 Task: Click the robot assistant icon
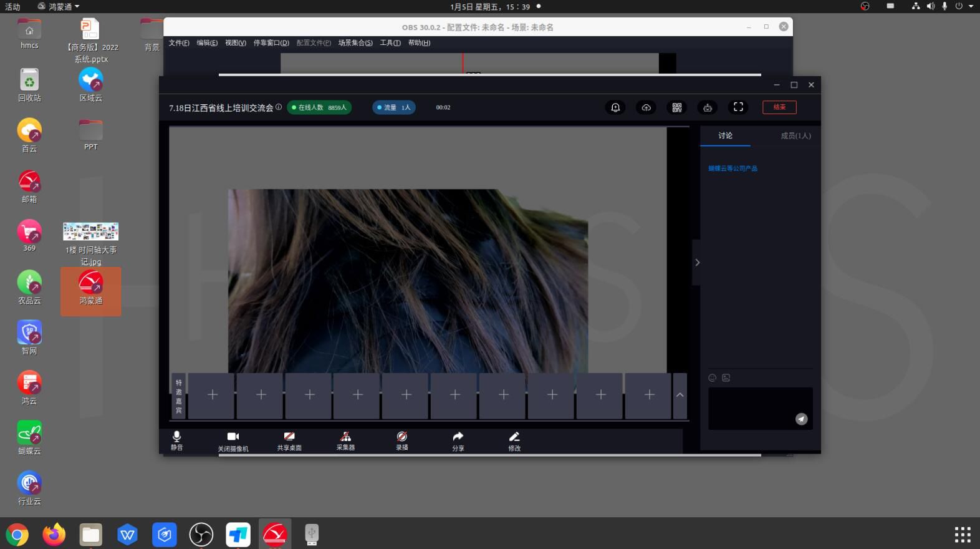[708, 107]
